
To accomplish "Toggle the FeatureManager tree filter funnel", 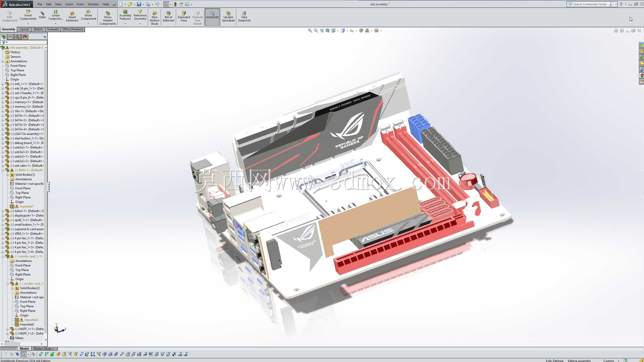I will 4,42.
